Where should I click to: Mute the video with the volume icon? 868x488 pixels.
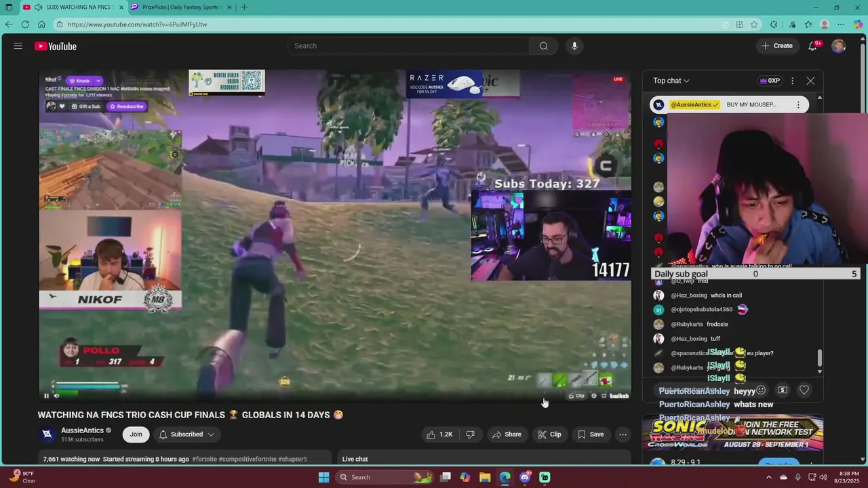pyautogui.click(x=56, y=396)
